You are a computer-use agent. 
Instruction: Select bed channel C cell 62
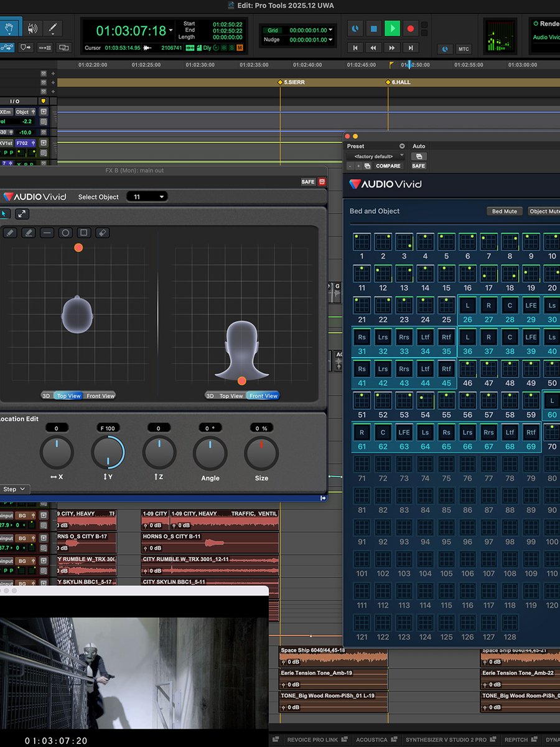tap(383, 433)
